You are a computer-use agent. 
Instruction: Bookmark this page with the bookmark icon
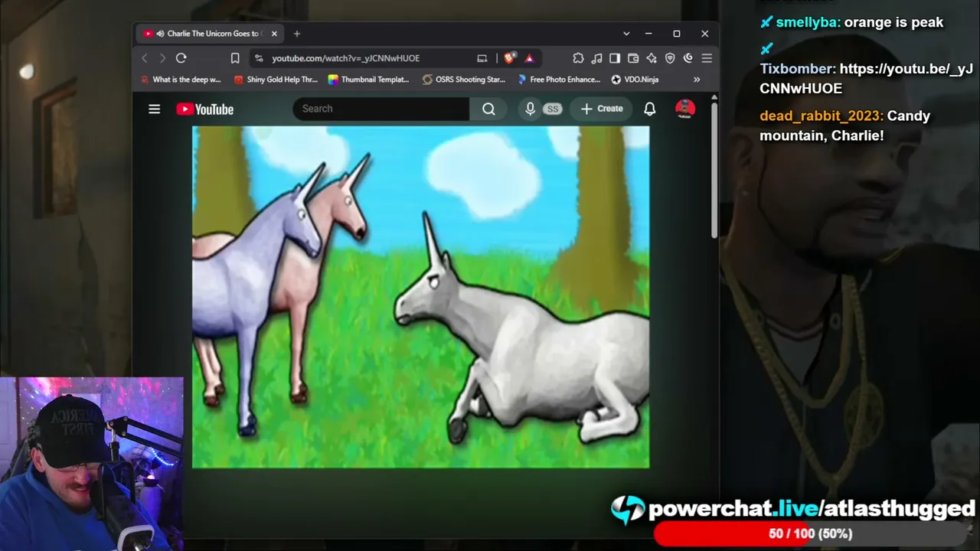click(x=235, y=58)
